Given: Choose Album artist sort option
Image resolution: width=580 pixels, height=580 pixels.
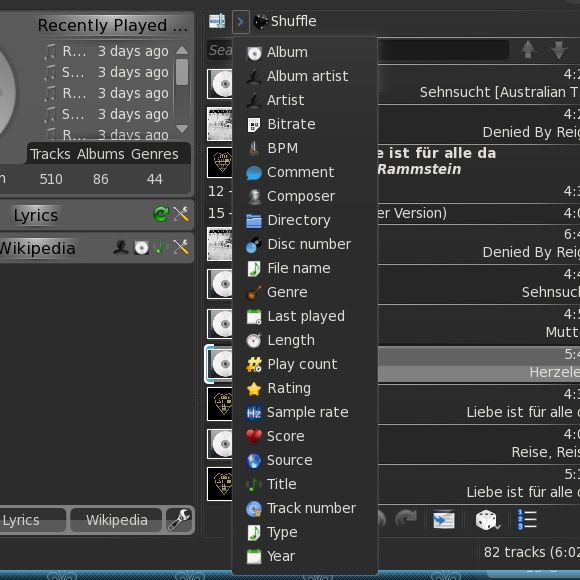Looking at the screenshot, I should tap(305, 76).
